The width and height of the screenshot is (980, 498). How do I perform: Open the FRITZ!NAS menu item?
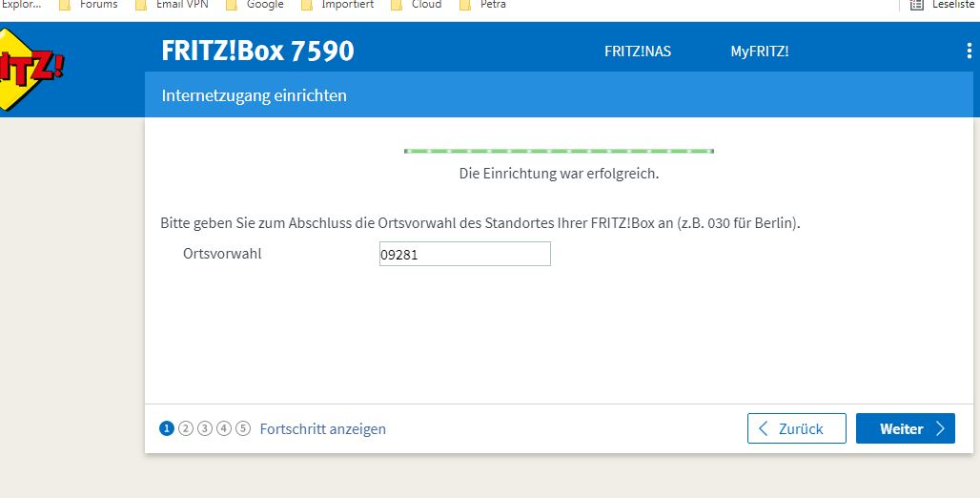[638, 52]
